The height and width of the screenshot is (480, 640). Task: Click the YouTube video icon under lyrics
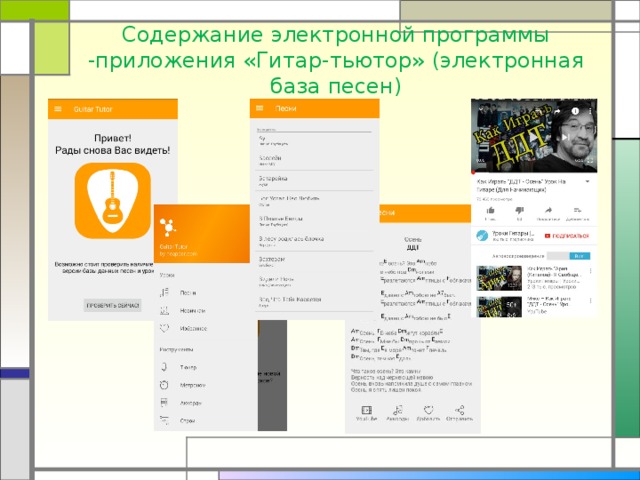[x=366, y=410]
